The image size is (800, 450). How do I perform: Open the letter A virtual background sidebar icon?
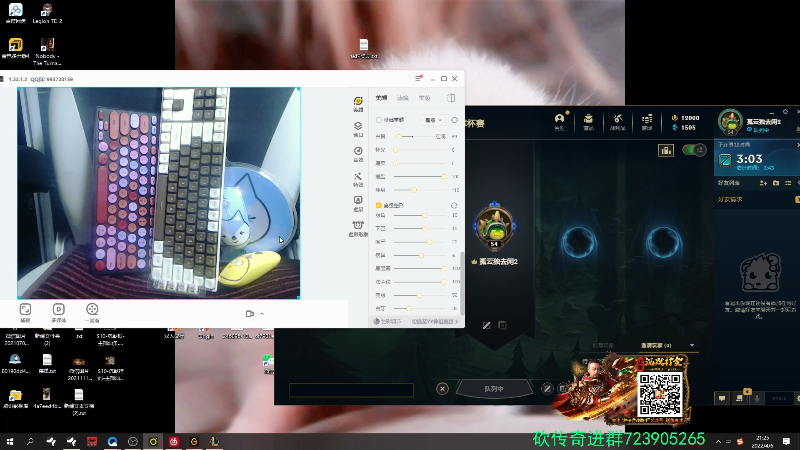[358, 204]
